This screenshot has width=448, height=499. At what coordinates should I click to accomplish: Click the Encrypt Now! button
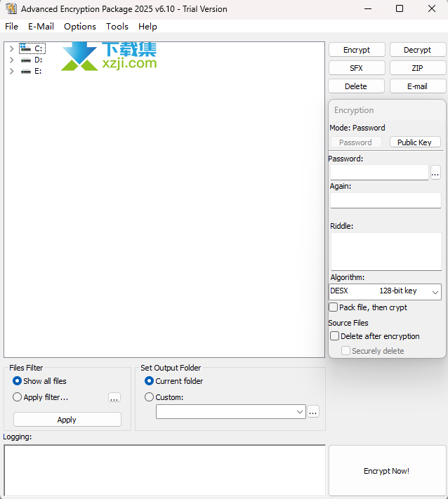pos(387,471)
